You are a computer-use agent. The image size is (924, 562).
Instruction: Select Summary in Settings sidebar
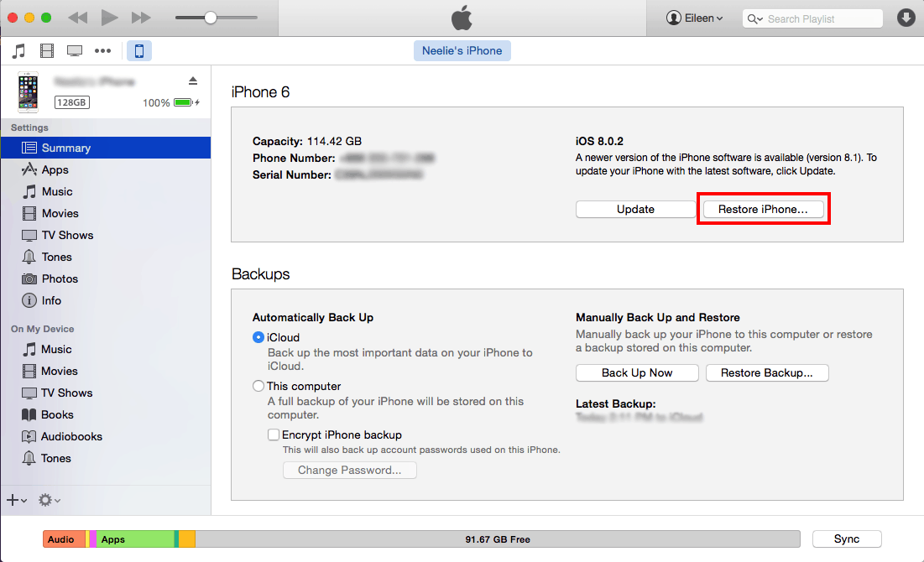coord(106,148)
